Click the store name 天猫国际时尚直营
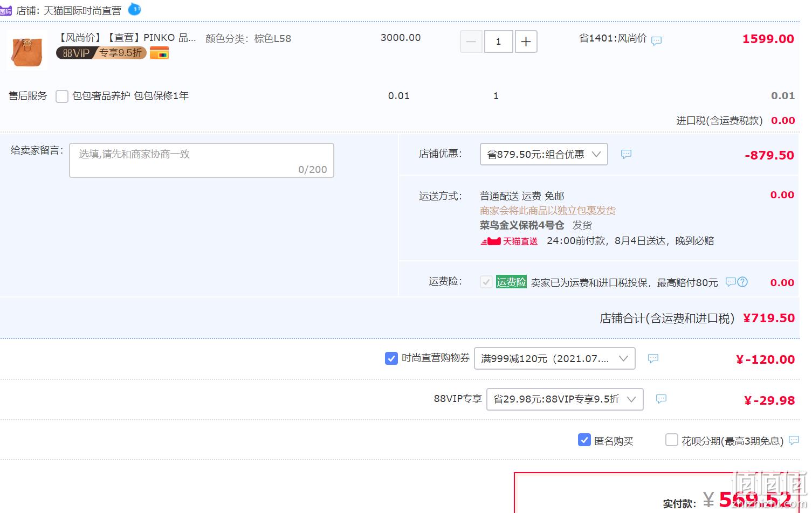 [x=82, y=10]
